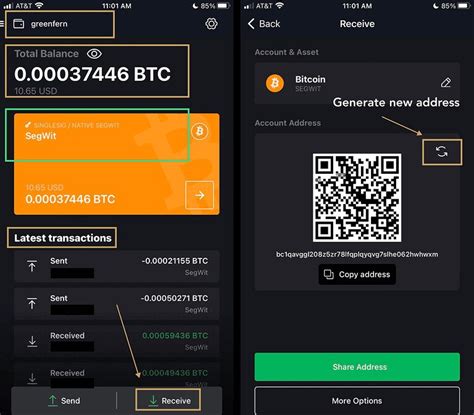Tap the Bitcoin coin icon on orange card
The image size is (474, 415).
tap(200, 131)
